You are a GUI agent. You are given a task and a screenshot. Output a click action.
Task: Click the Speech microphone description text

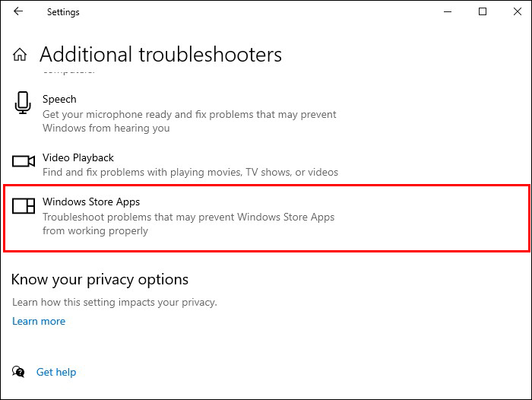coord(189,122)
